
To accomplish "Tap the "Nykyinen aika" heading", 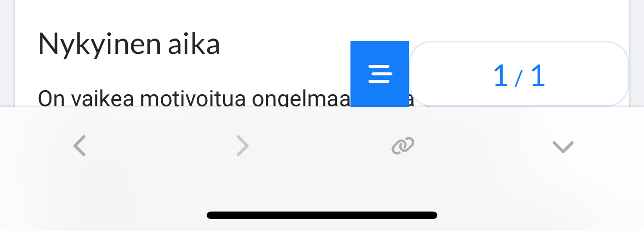I will click(x=129, y=44).
